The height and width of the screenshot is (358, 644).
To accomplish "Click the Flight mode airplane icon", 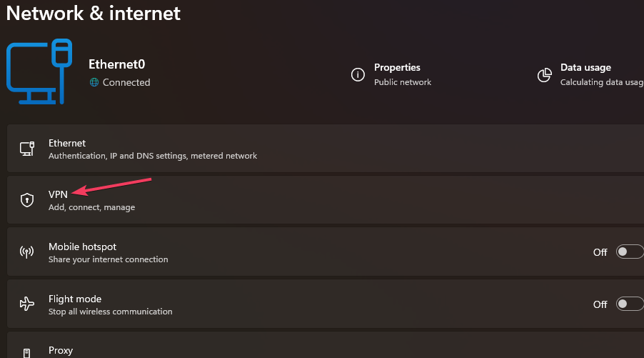I will [x=27, y=304].
